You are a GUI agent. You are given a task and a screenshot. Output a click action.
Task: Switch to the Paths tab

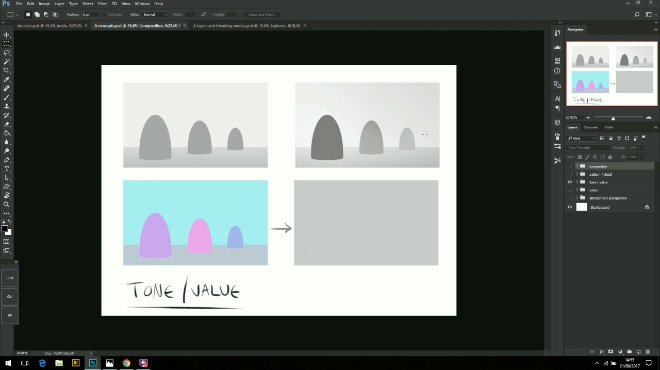pos(609,128)
